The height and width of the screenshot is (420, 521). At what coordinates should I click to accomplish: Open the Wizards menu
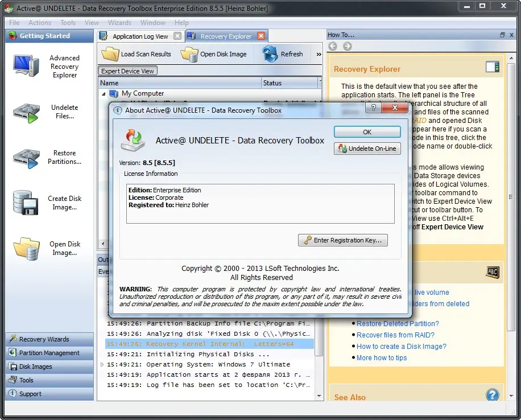[119, 23]
